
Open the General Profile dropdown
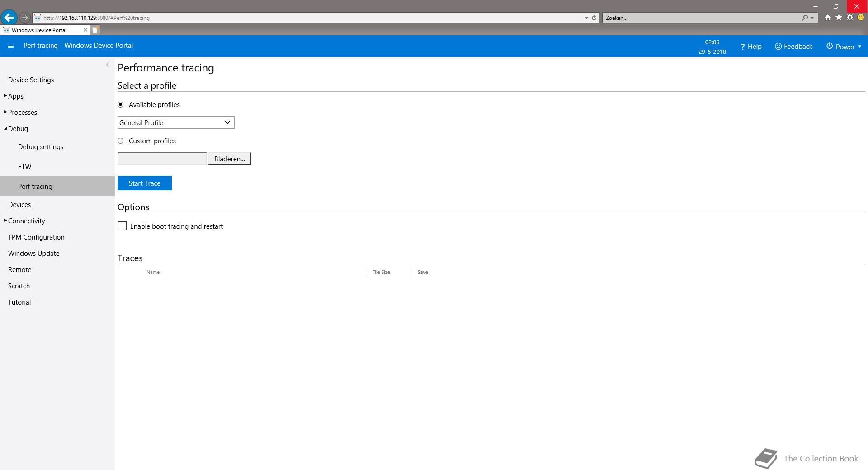pos(176,122)
